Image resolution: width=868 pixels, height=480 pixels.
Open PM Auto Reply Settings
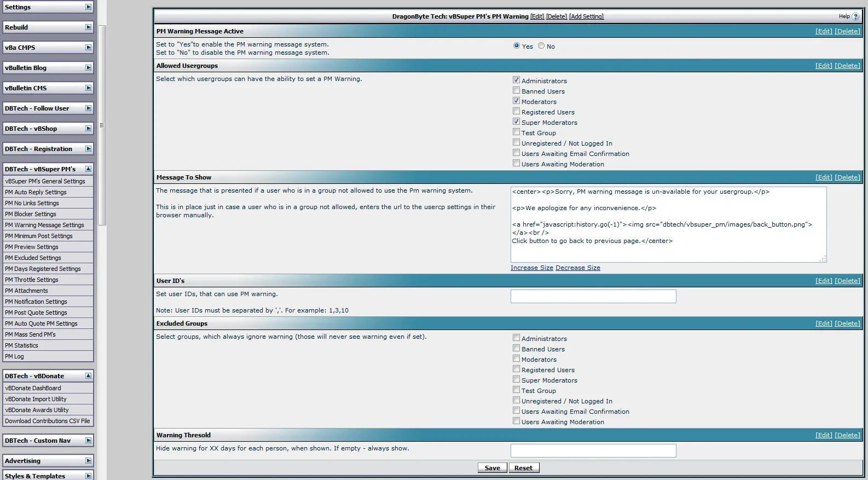(x=36, y=192)
